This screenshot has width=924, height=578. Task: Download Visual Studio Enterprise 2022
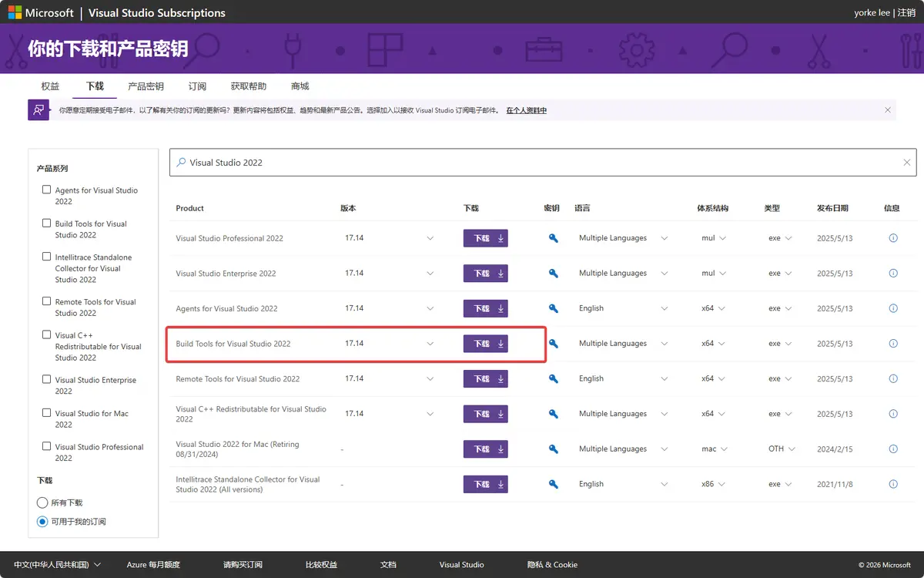pyautogui.click(x=486, y=274)
